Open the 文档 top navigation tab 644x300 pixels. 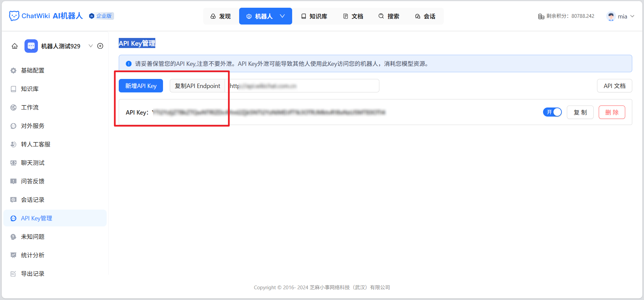coord(353,16)
